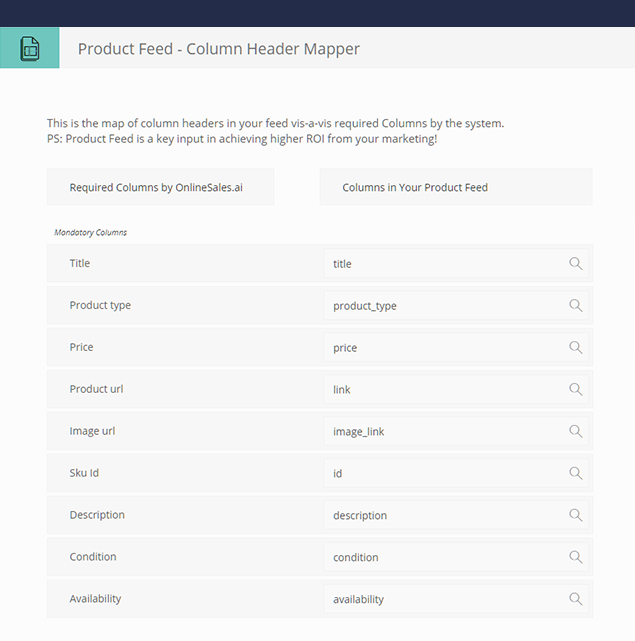Viewport: 635px width, 641px height.
Task: Click search icon in price field
Action: click(x=576, y=347)
